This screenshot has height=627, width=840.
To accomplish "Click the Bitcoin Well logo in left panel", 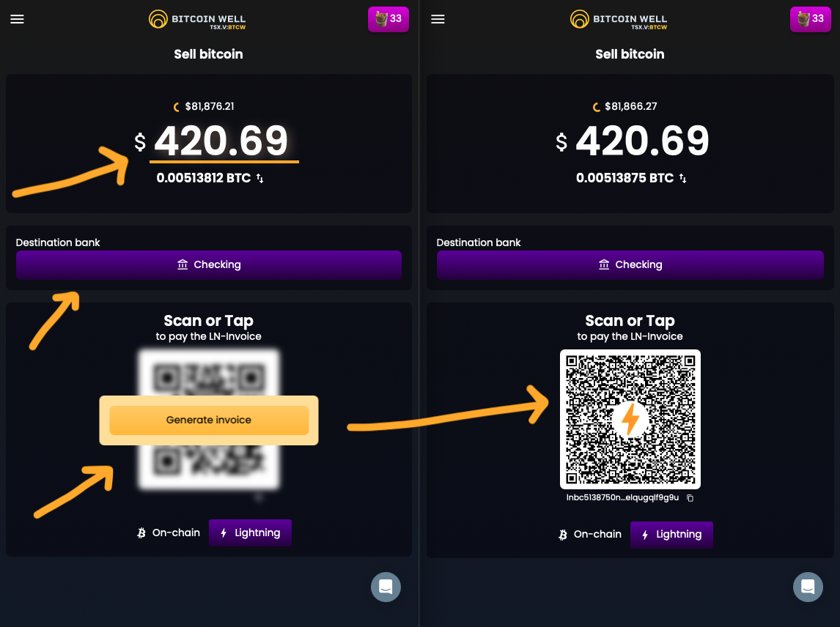I will click(197, 20).
